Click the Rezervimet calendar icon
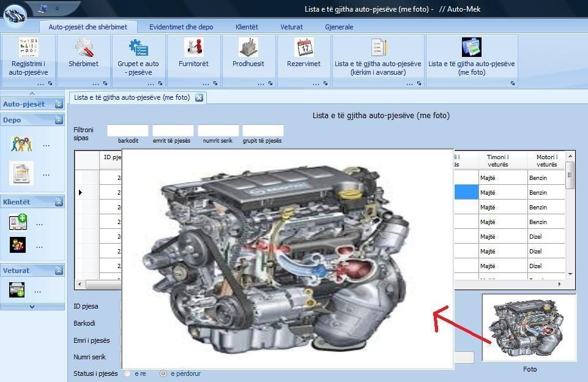Screen dimensions: 588x382 303,47
